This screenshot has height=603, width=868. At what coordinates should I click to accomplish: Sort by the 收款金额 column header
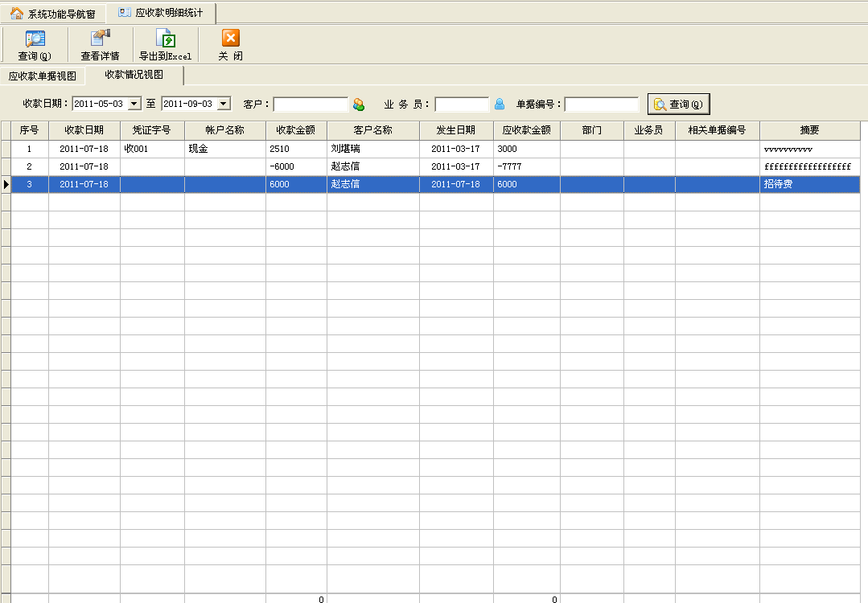295,130
